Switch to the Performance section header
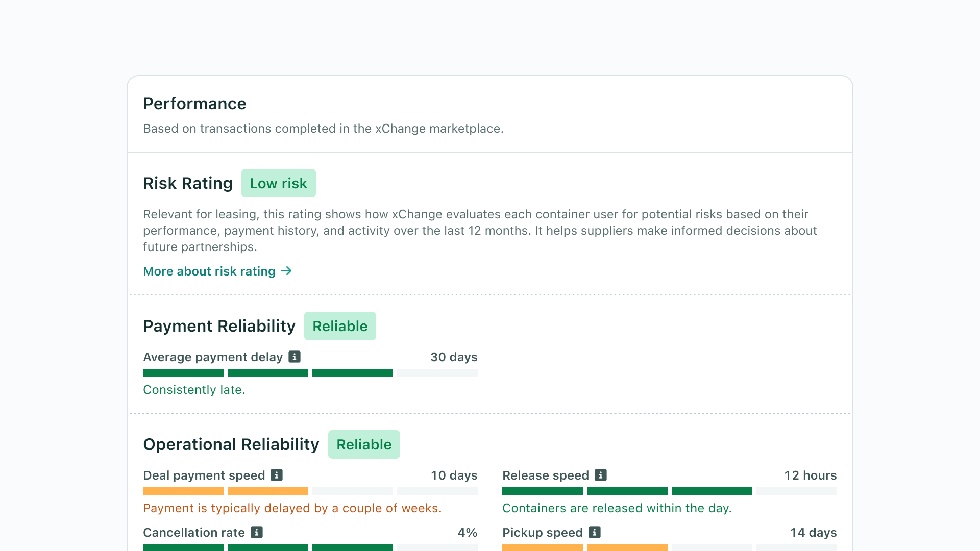 [x=194, y=104]
